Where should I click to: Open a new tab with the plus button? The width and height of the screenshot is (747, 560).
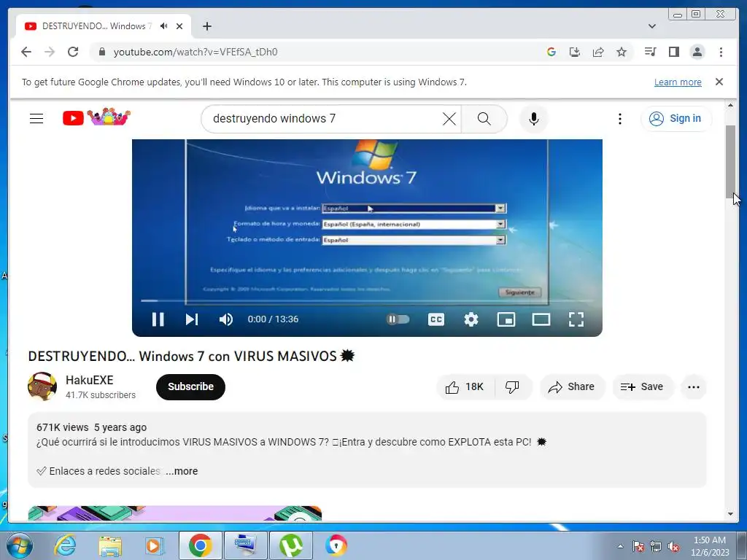click(206, 26)
